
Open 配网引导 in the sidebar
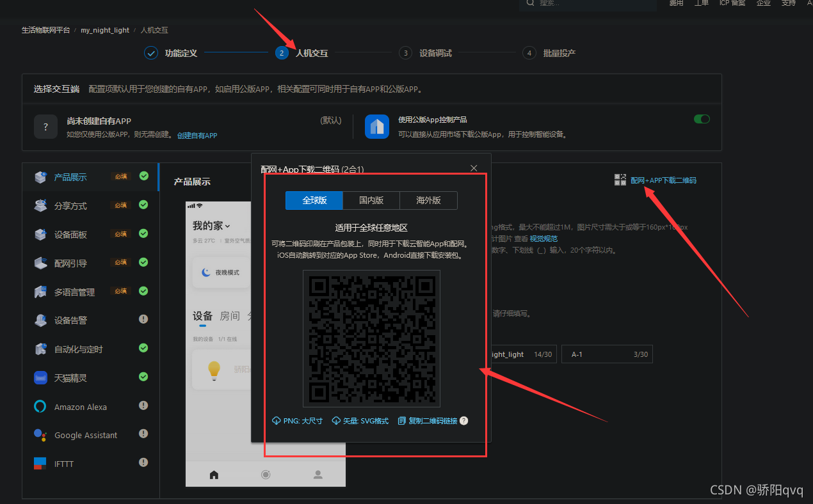click(90, 263)
